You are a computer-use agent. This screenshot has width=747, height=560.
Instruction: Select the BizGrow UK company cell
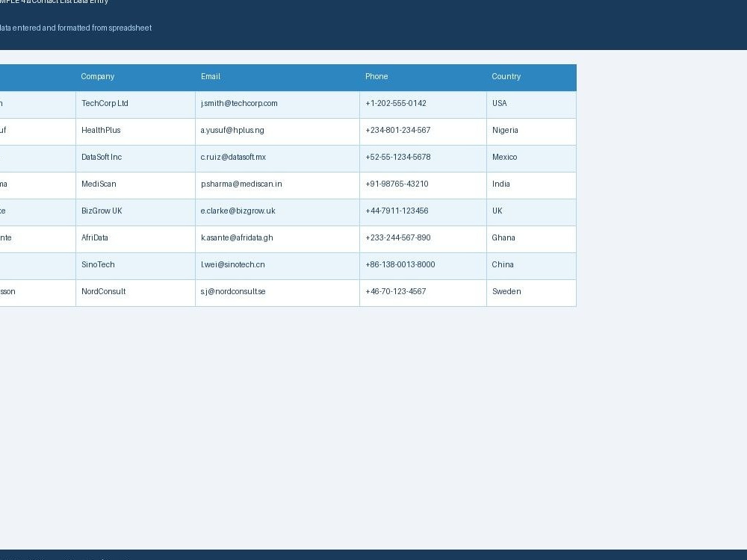point(135,212)
